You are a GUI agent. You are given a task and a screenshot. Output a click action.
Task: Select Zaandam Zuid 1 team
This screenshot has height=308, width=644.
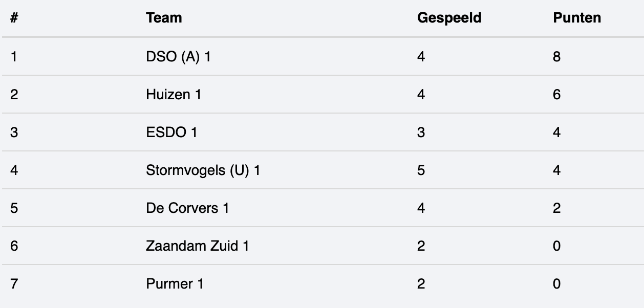(197, 246)
